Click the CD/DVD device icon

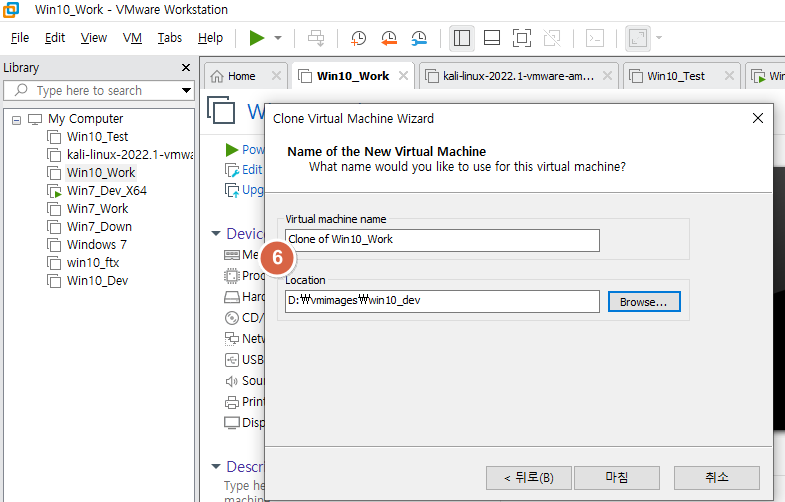pos(232,318)
